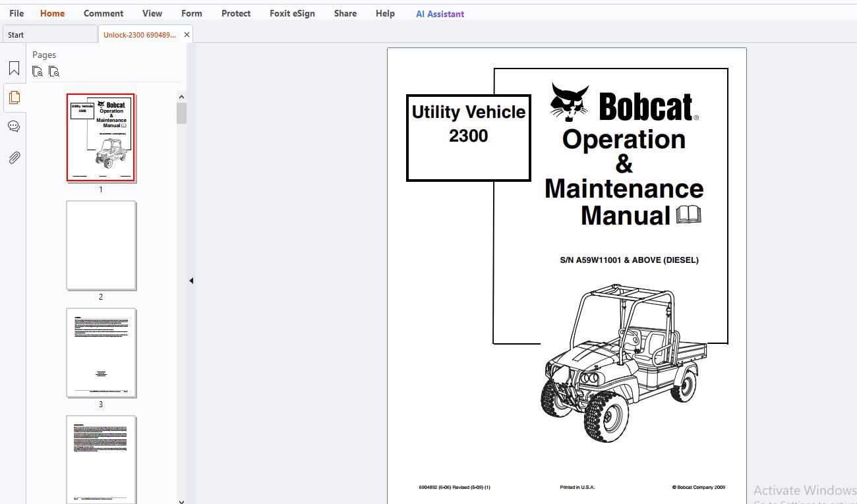Image resolution: width=857 pixels, height=504 pixels.
Task: Click the 'Operation' heading on the page
Action: pyautogui.click(x=624, y=140)
